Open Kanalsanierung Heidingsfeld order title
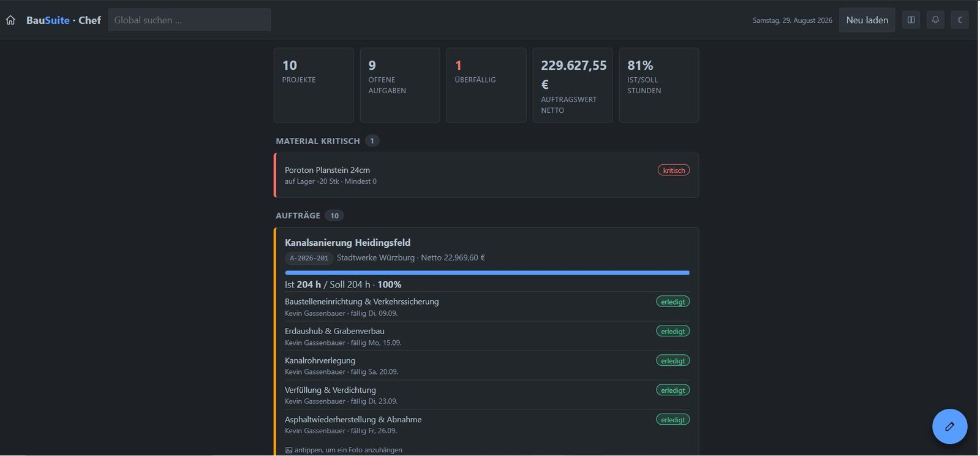Screen dimensions: 980x456 tap(347, 243)
